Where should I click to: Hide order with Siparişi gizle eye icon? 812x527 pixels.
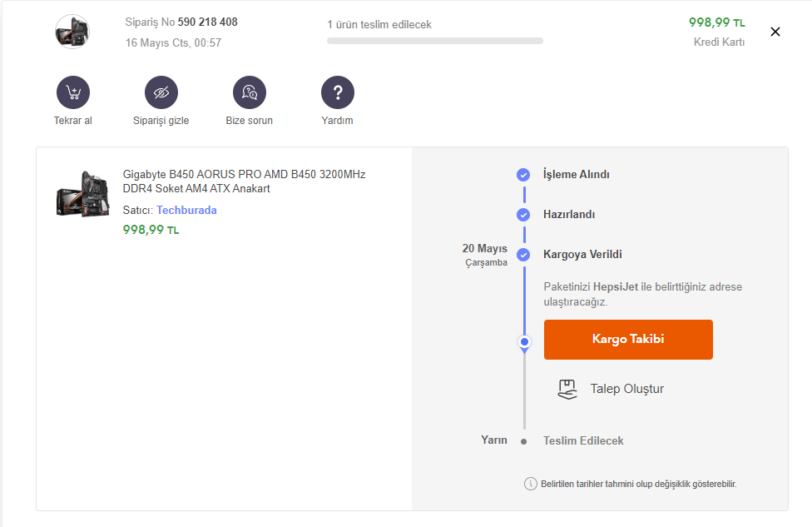click(161, 92)
